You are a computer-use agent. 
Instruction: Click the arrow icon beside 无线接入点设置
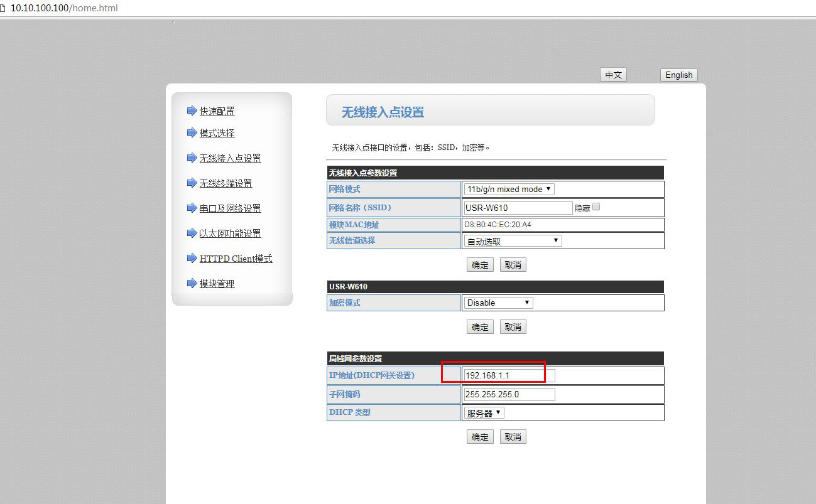[x=192, y=158]
